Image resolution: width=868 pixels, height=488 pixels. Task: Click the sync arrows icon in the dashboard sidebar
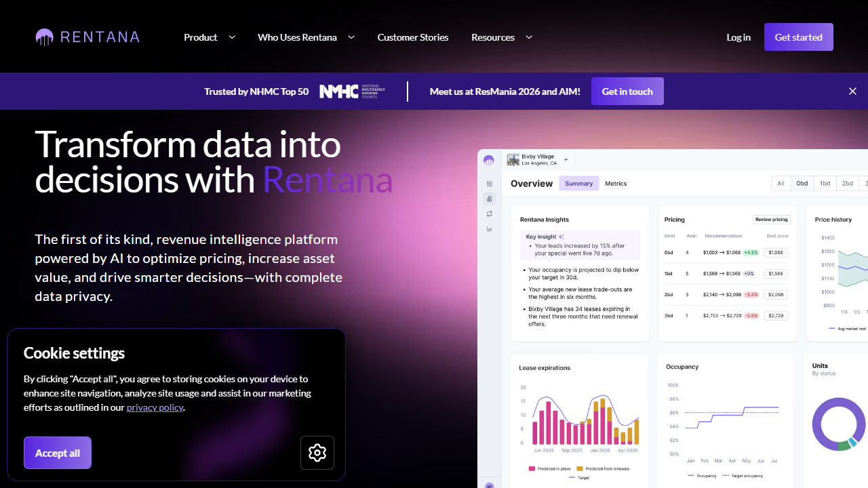(x=489, y=213)
